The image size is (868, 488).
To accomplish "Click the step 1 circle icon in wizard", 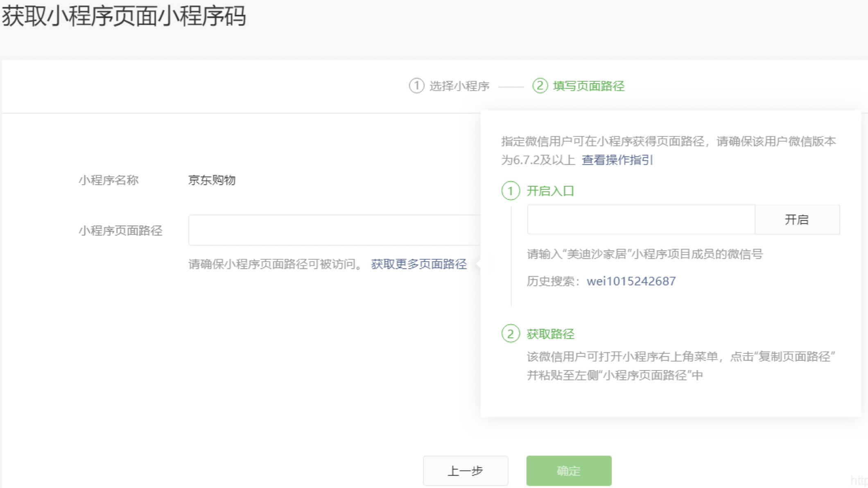I will pyautogui.click(x=416, y=86).
